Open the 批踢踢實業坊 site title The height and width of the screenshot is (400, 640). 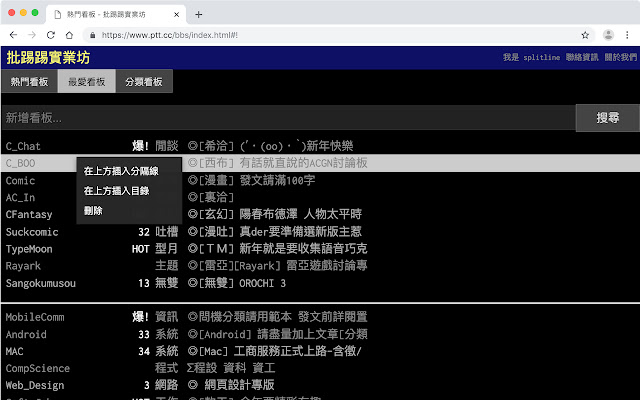(x=48, y=58)
